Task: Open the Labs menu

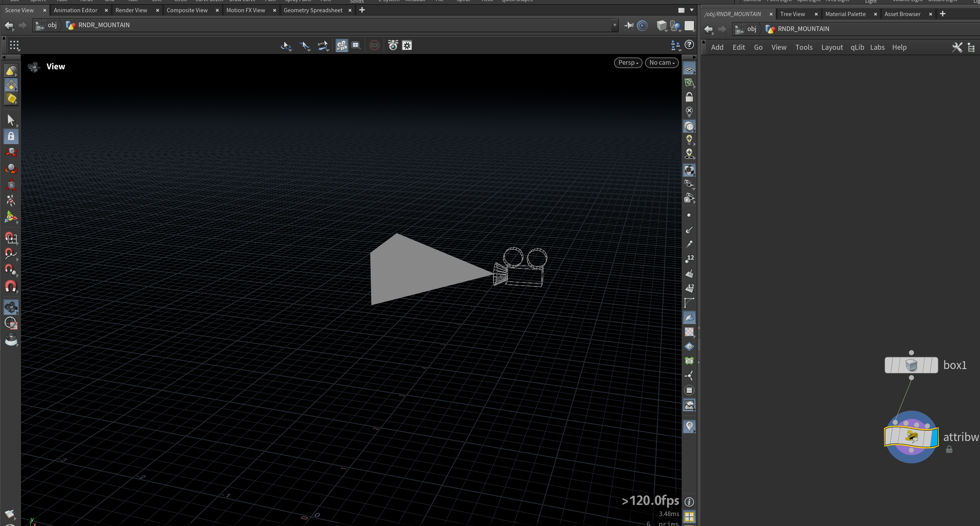Action: (x=877, y=47)
